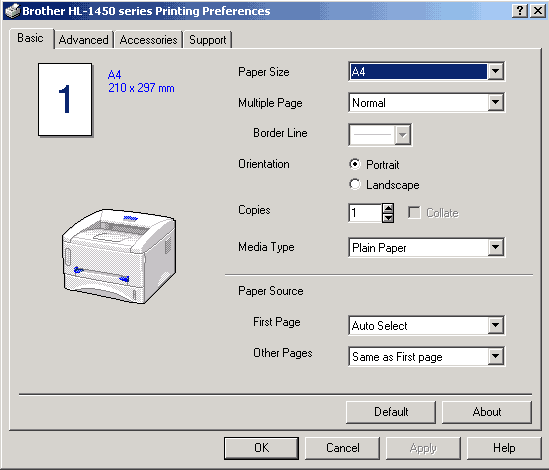Screen dimensions: 549x470
Task: Close the Printing Preferences dialog with X
Action: coord(538,11)
